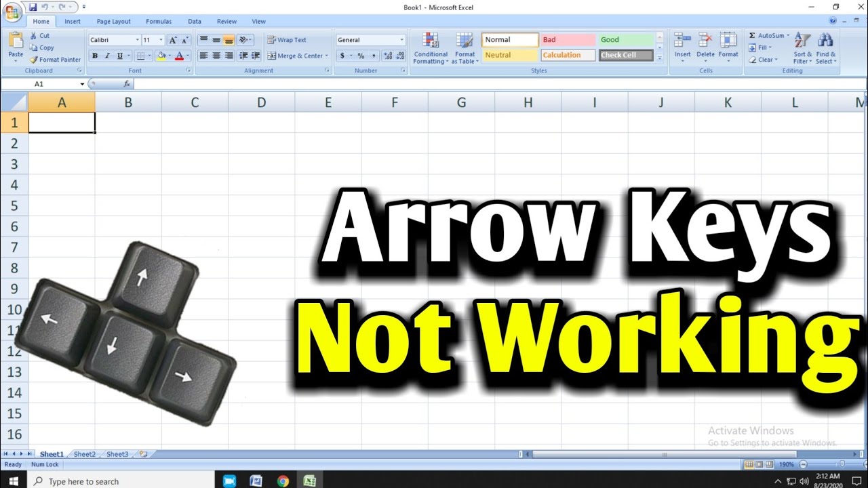Click the Windows taskbar search box
Viewport: 868px width, 488px height.
click(x=121, y=481)
